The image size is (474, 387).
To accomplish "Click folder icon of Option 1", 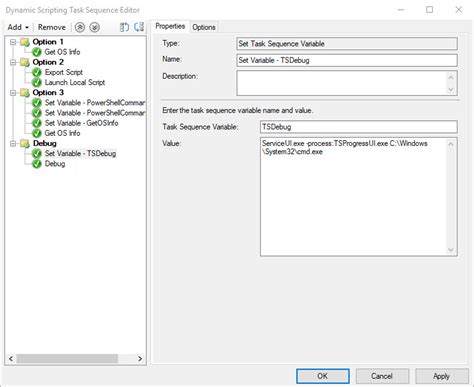I will [x=25, y=42].
